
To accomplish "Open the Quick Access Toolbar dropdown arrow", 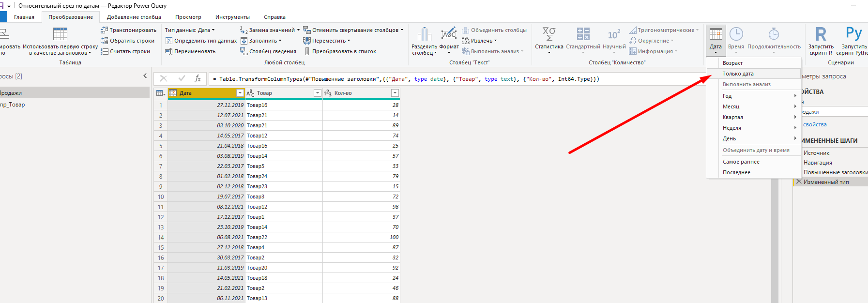I will 9,6.
